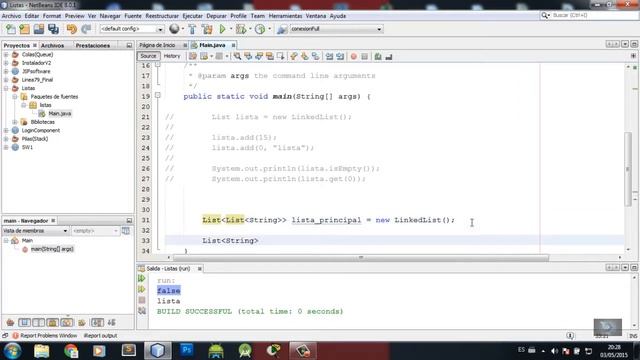
Task: Click the Clean and Build icon
Action: (207, 29)
